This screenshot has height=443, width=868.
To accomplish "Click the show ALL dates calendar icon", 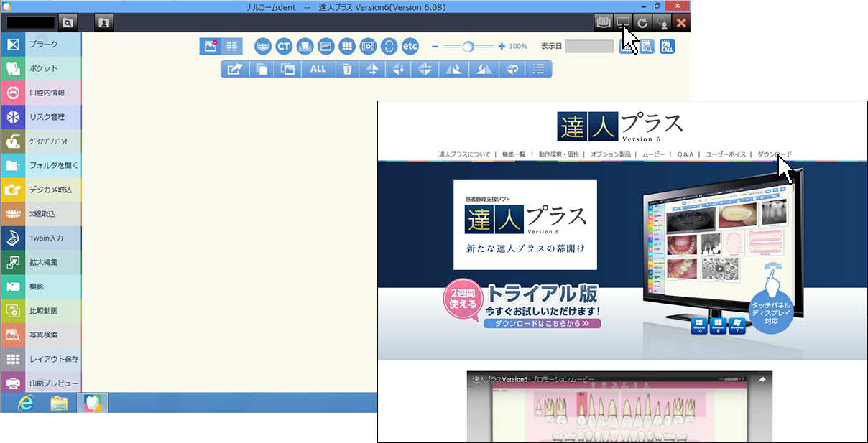I will 668,46.
